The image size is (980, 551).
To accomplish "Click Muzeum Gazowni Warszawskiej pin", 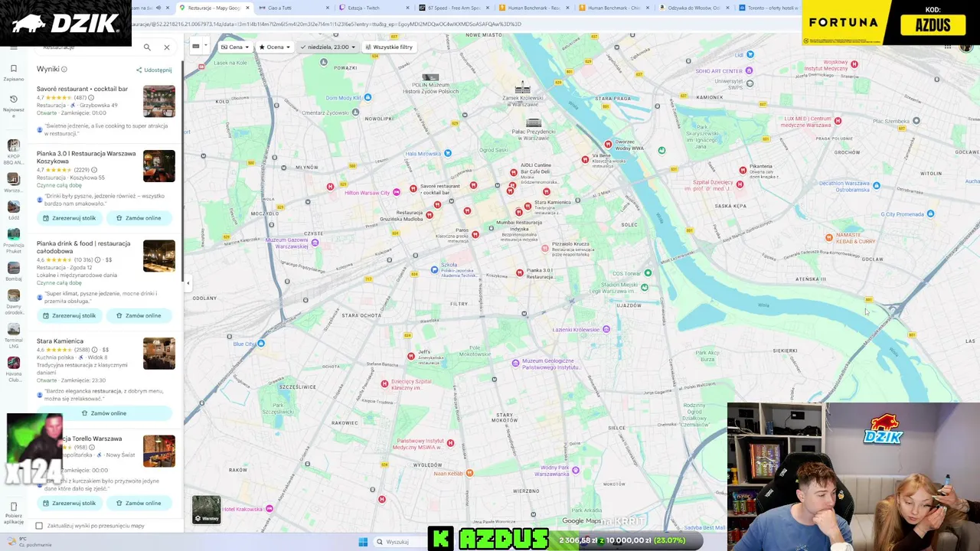I will (315, 243).
